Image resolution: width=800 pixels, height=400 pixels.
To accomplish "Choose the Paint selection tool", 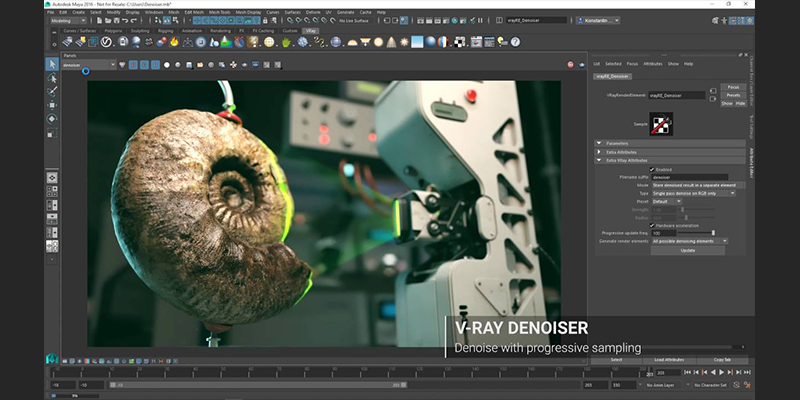I will point(52,92).
